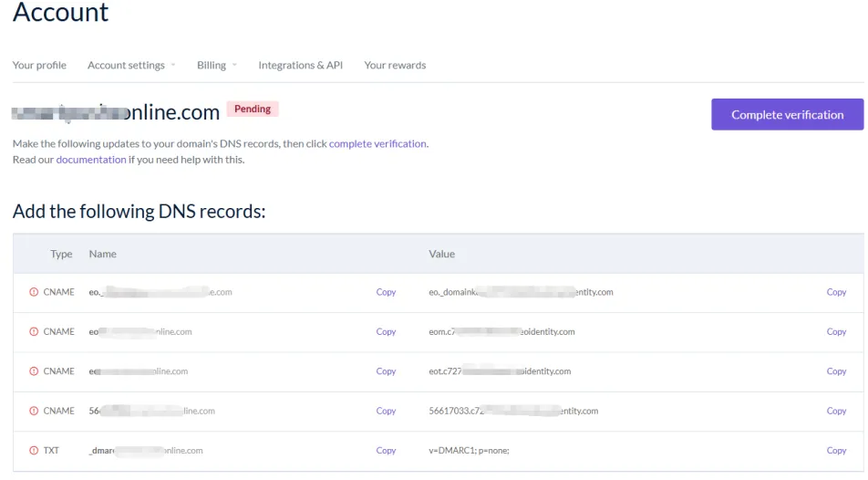The width and height of the screenshot is (868, 480).
Task: Click the alert icon on the 56617033 CNAME row
Action: pyautogui.click(x=34, y=411)
